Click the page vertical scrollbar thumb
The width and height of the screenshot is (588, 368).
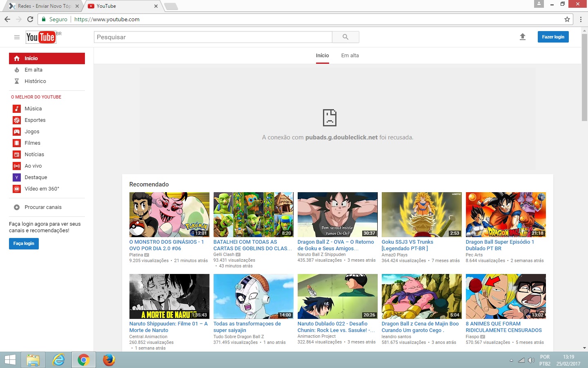click(584, 78)
